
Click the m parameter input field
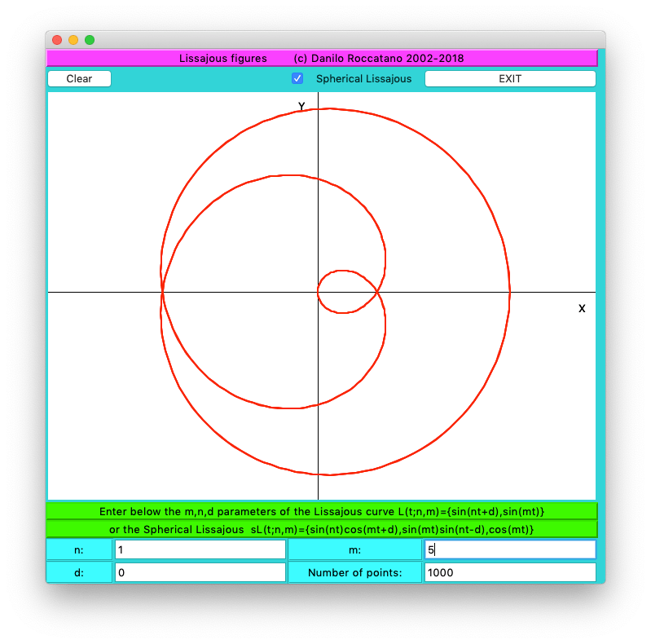509,550
